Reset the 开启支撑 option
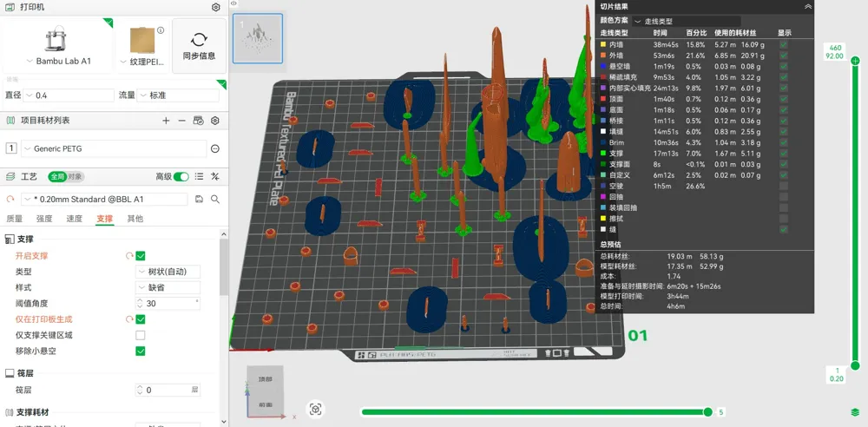Image resolution: width=868 pixels, height=427 pixels. click(x=129, y=256)
